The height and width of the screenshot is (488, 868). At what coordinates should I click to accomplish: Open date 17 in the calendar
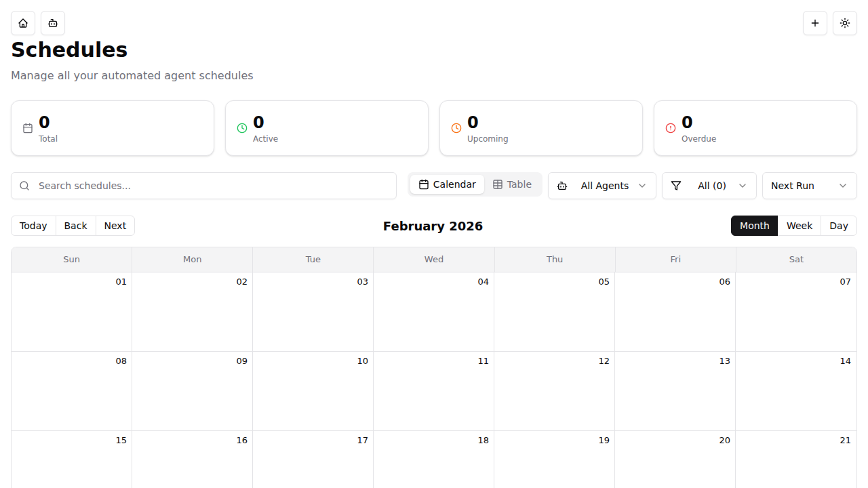tap(362, 440)
